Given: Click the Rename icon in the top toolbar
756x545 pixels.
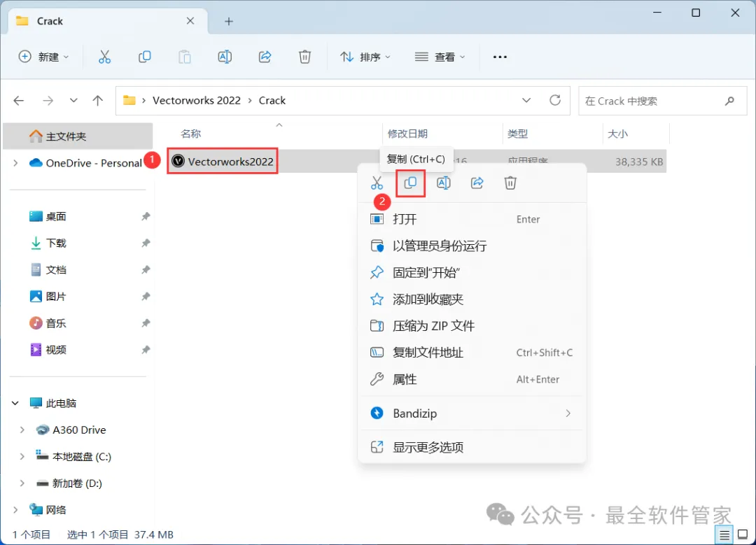Looking at the screenshot, I should tap(225, 57).
